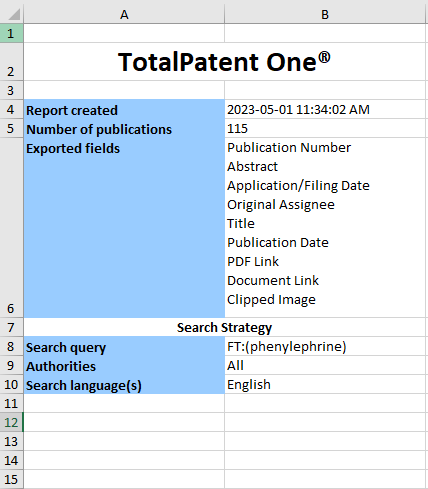Click 'Publication Number' text in column B
The image size is (428, 489).
point(289,147)
